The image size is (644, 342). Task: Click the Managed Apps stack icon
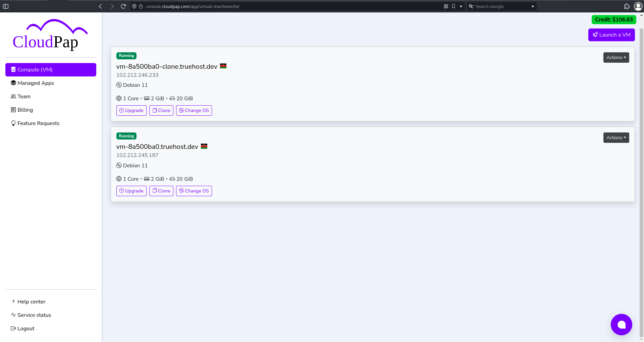tap(13, 83)
